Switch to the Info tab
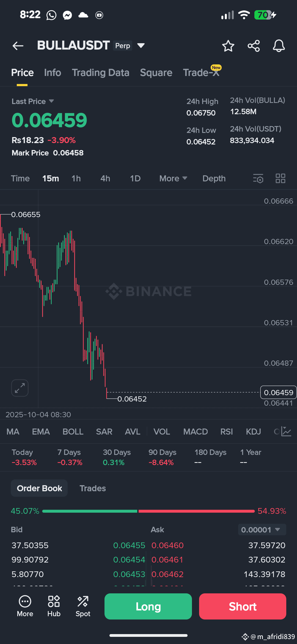297x644 pixels. pos(53,73)
